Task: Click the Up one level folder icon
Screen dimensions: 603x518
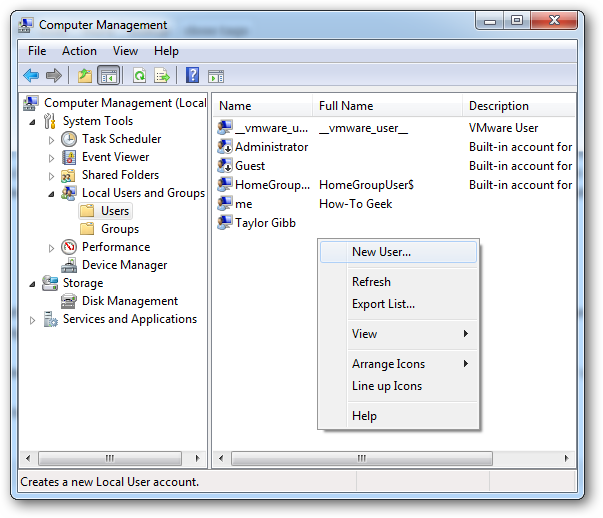Action: (85, 75)
